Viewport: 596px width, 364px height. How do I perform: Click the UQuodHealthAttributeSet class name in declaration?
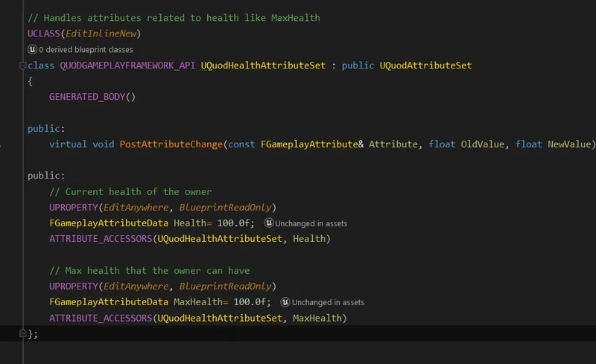point(263,66)
